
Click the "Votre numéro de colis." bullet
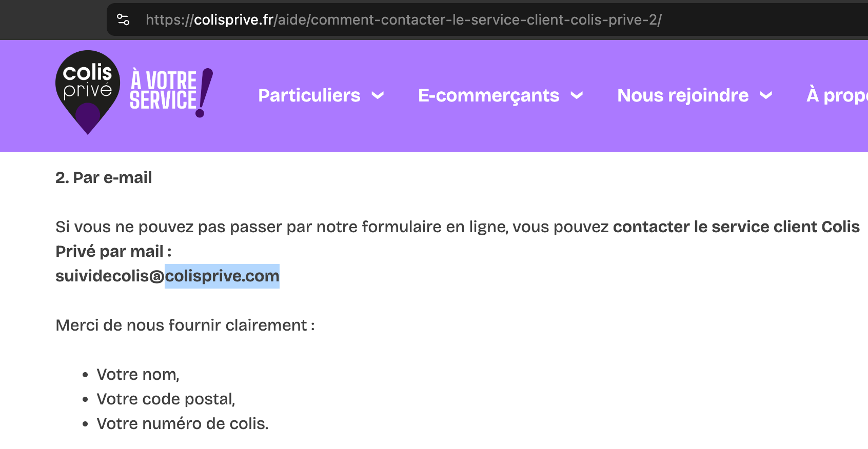pos(182,424)
